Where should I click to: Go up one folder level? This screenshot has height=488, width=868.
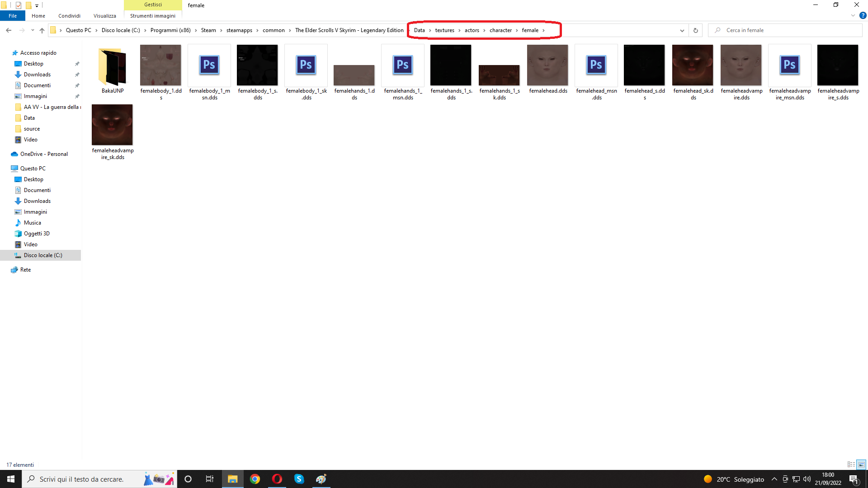tap(42, 30)
